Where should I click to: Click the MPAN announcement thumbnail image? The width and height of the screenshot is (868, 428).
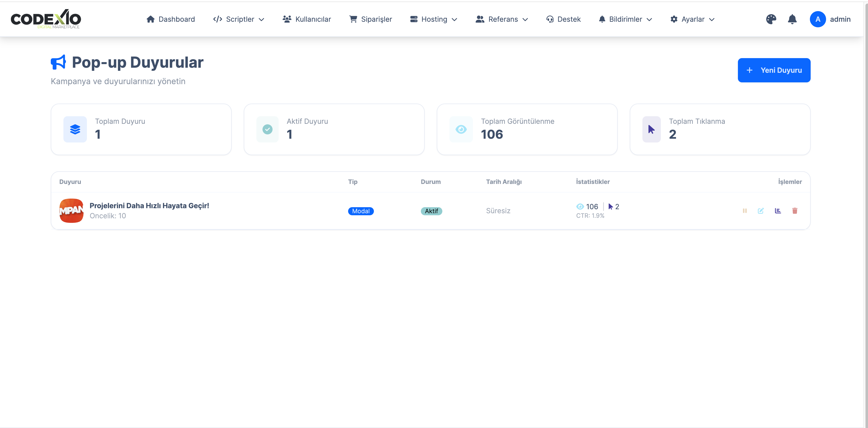[71, 211]
